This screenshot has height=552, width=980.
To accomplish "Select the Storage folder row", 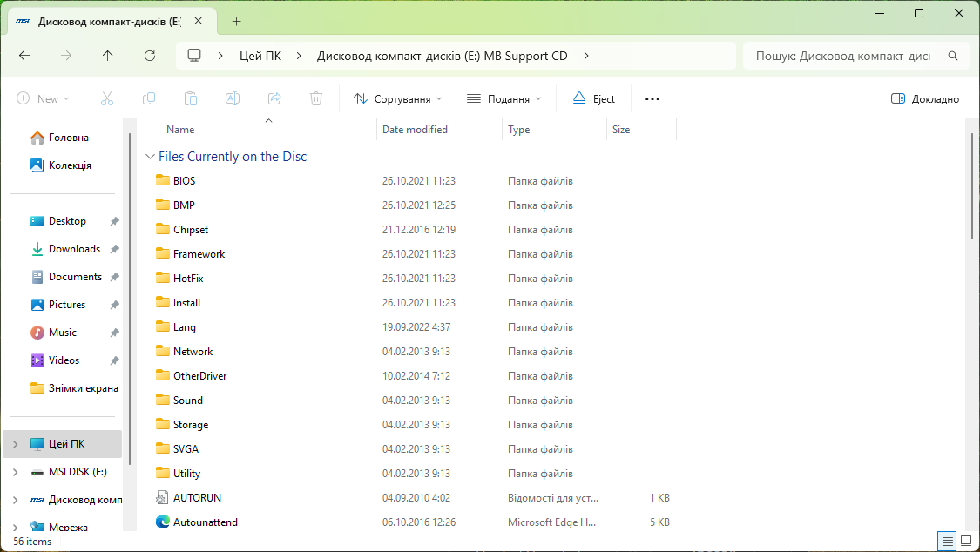I will (x=413, y=425).
